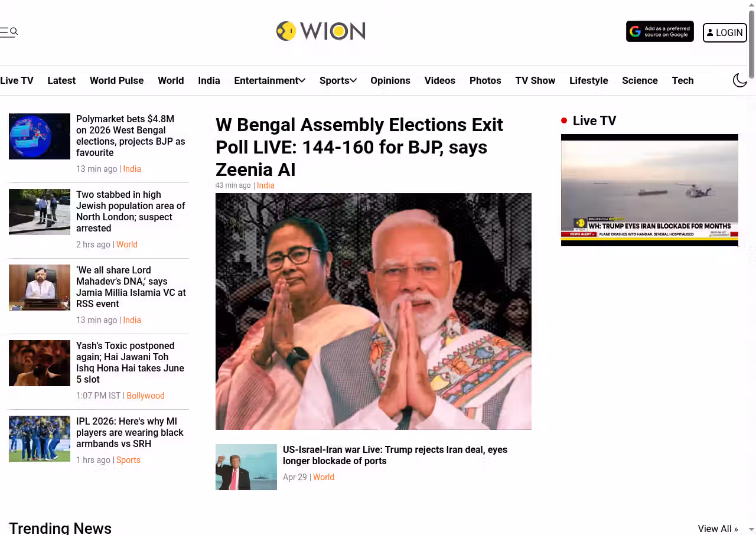Open the Polymarket West Bengal article thumbnail
Viewport: 756px width, 535px height.
(40, 136)
